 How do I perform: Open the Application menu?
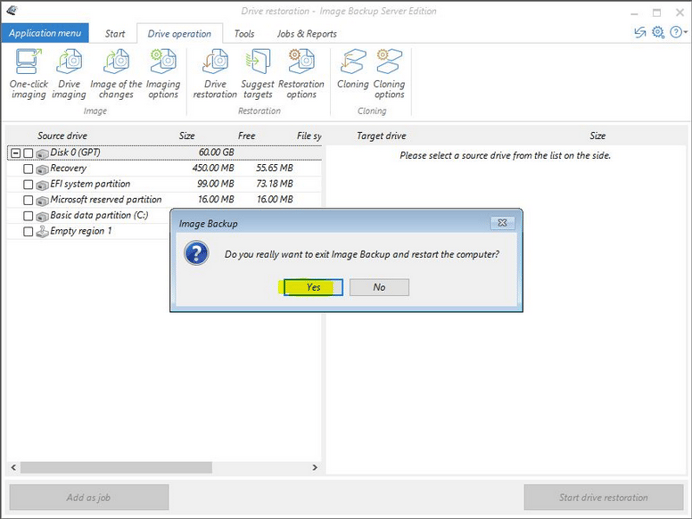[x=45, y=33]
